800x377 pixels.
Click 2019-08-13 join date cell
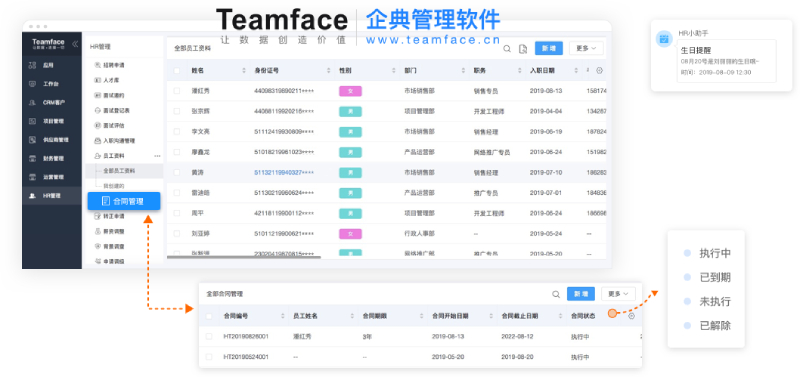(546, 91)
